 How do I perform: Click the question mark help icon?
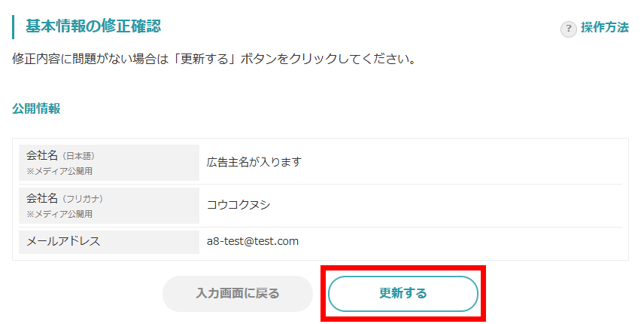(x=569, y=29)
